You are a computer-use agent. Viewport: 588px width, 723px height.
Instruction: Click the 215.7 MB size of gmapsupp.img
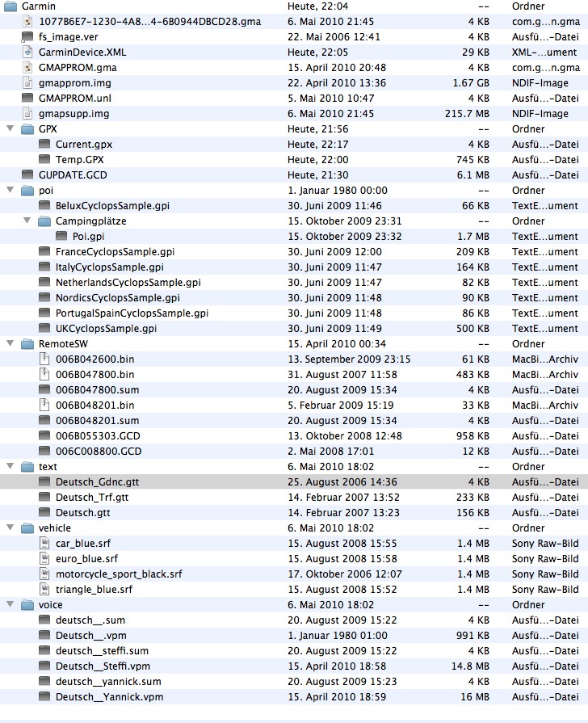(467, 113)
